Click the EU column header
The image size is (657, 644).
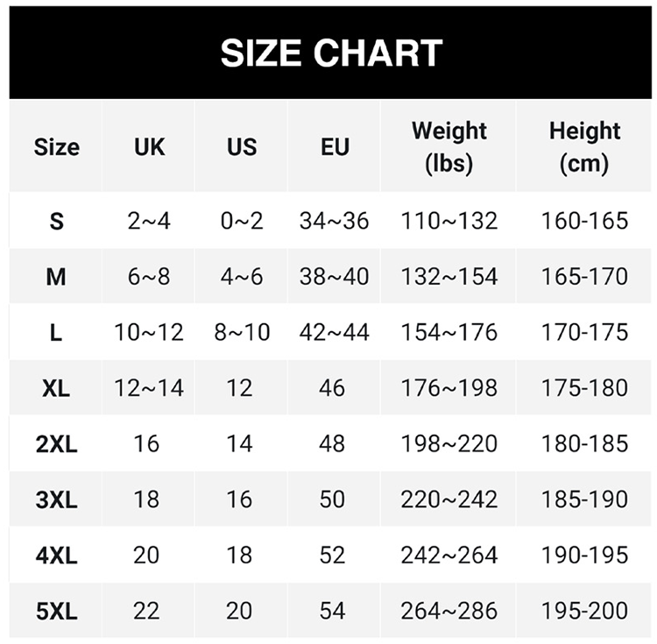(x=335, y=147)
